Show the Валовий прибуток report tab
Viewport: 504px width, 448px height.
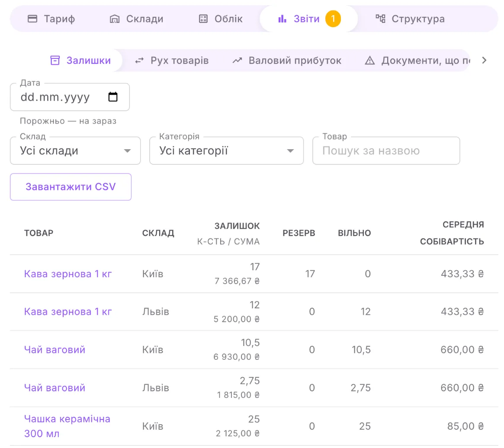tap(287, 61)
